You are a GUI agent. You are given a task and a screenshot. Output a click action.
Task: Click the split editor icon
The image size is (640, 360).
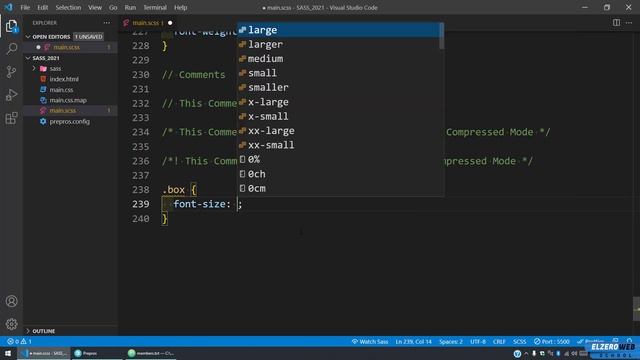(x=616, y=23)
